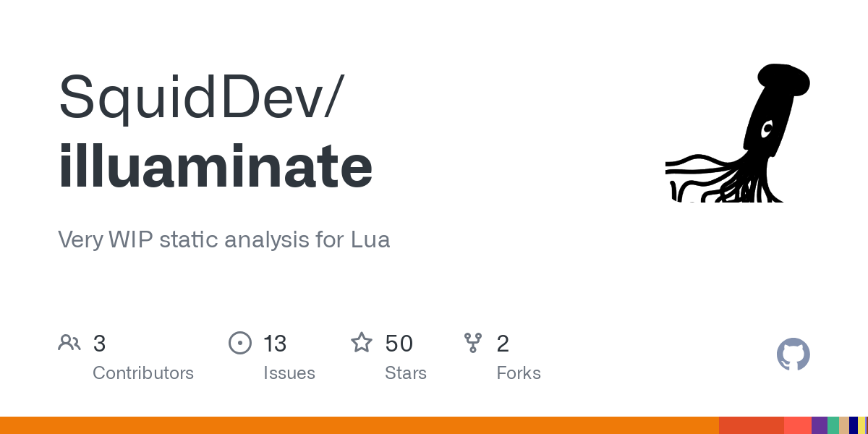Click the GitHub Octocat logo

click(793, 354)
